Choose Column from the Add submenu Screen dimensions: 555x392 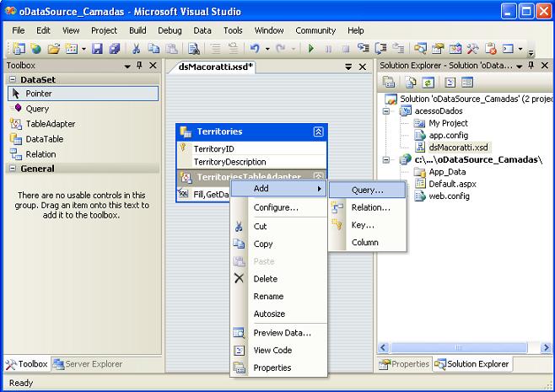pyautogui.click(x=368, y=242)
